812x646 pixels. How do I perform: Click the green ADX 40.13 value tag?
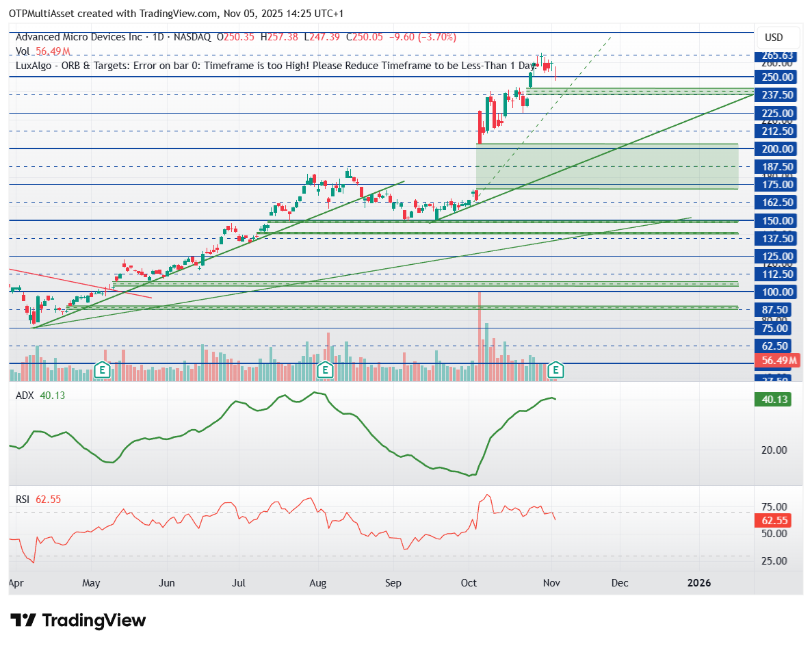point(772,399)
